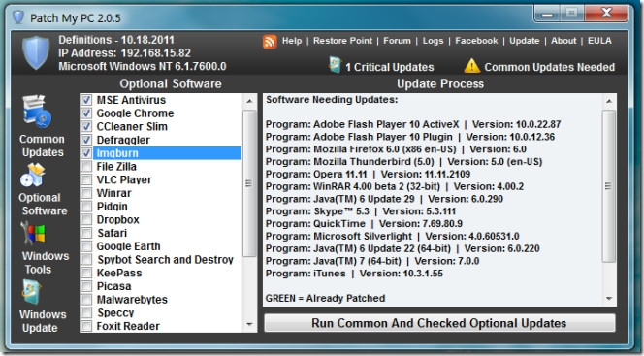Click software list scroll down arrow
Viewport: 644px width, 356px height.
click(249, 324)
